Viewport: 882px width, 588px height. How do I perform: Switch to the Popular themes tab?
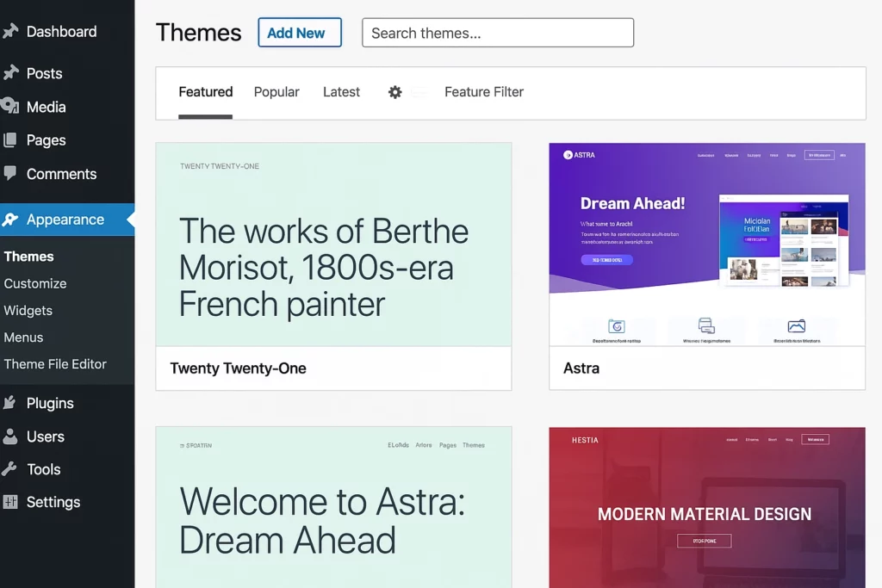tap(276, 92)
